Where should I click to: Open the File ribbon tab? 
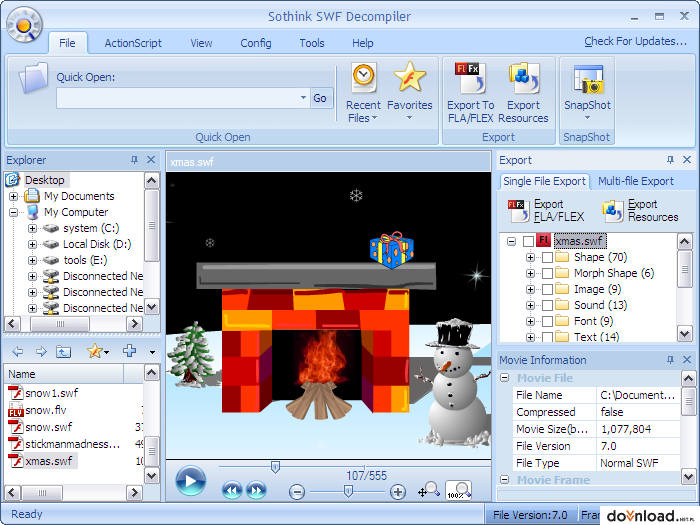click(x=67, y=43)
